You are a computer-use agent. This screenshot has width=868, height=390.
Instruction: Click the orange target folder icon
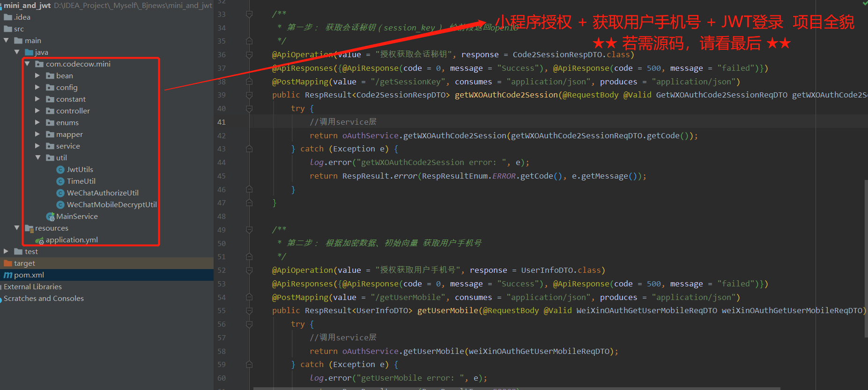pyautogui.click(x=8, y=263)
